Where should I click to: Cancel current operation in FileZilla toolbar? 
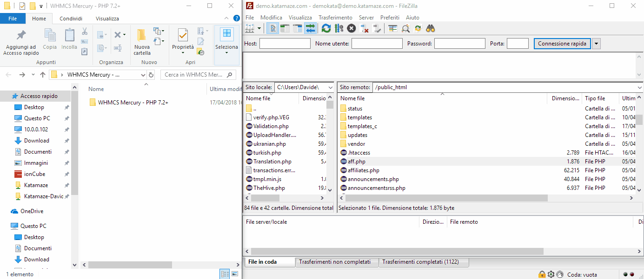pos(352,28)
